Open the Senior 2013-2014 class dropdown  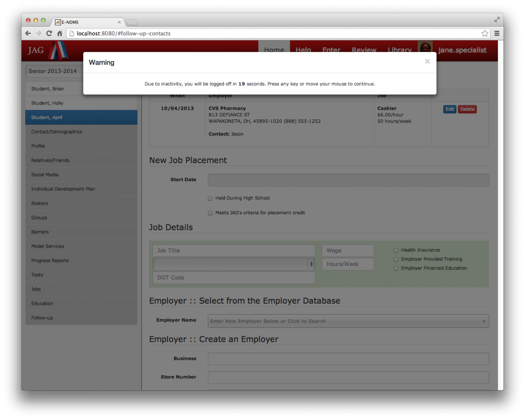coord(53,71)
